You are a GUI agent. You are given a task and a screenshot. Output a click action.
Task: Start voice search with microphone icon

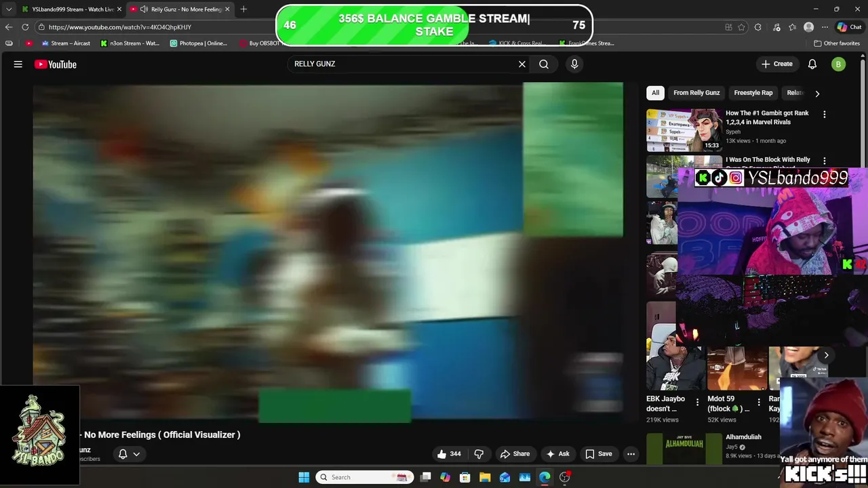574,64
